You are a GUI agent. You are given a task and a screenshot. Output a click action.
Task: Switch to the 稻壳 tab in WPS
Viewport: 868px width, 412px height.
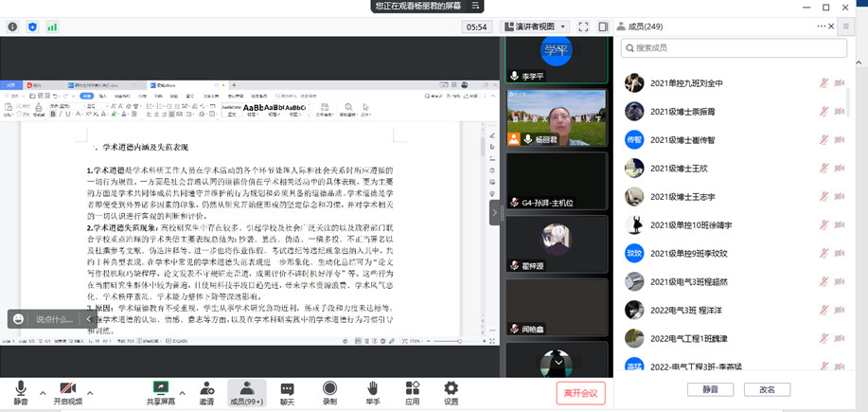(x=36, y=85)
